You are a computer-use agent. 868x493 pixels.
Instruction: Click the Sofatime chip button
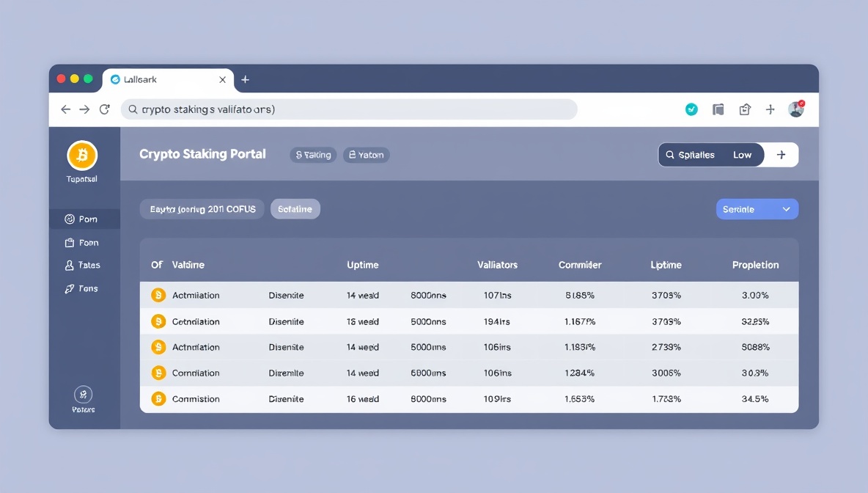295,209
